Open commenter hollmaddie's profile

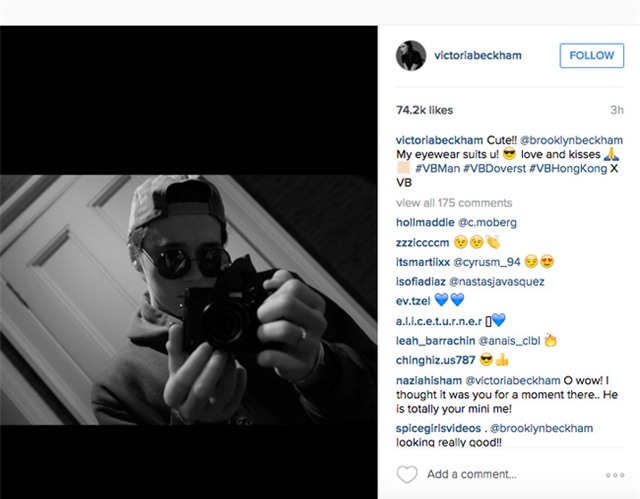pyautogui.click(x=424, y=222)
